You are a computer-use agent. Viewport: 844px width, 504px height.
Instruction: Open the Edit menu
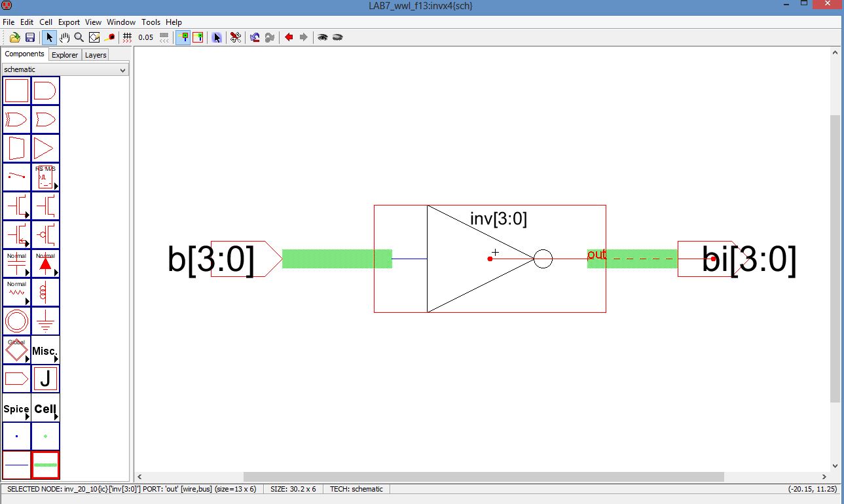(x=27, y=22)
